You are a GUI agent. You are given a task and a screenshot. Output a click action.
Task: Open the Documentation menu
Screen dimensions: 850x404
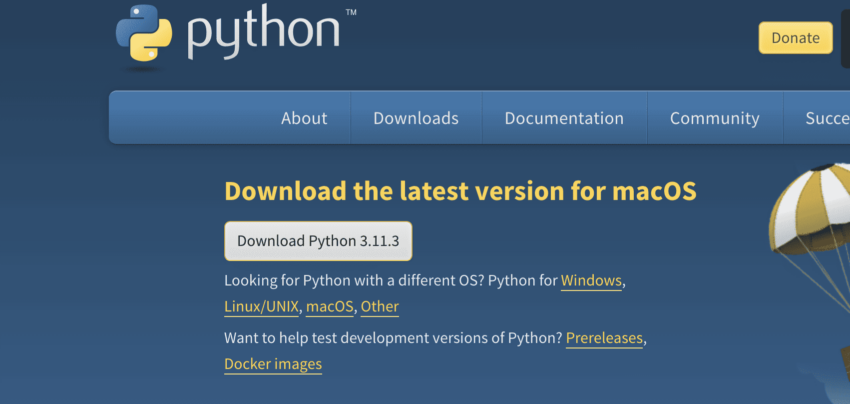click(x=564, y=118)
